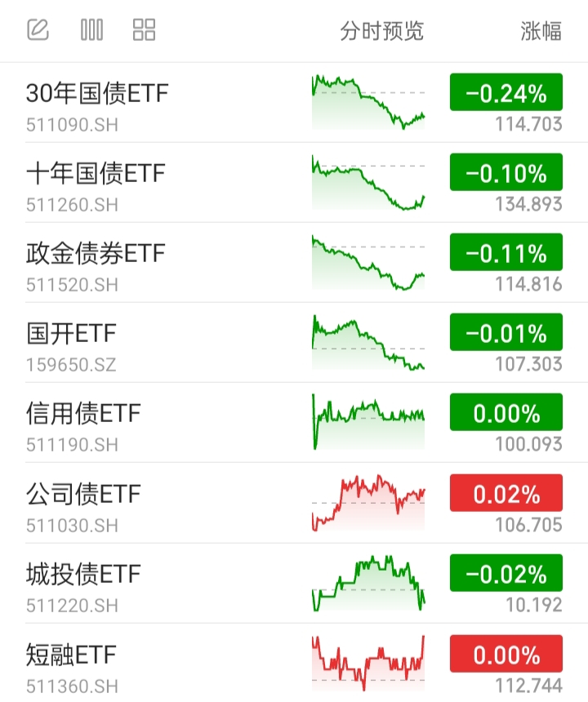Open the 信用债ETF sparkline chart

[368, 423]
